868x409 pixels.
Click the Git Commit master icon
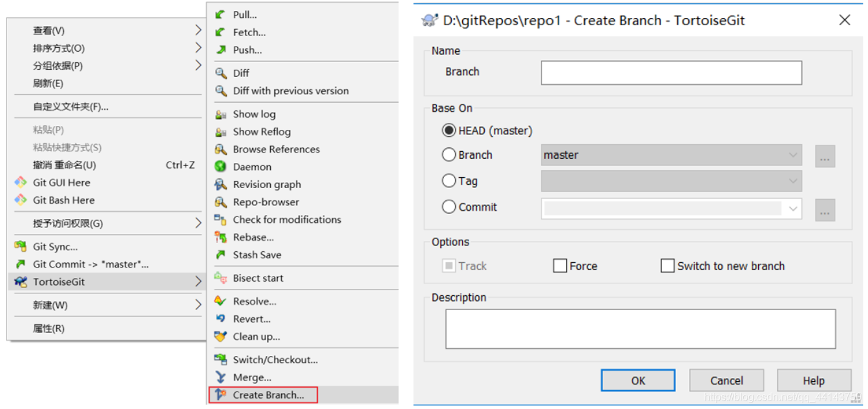pyautogui.click(x=21, y=264)
